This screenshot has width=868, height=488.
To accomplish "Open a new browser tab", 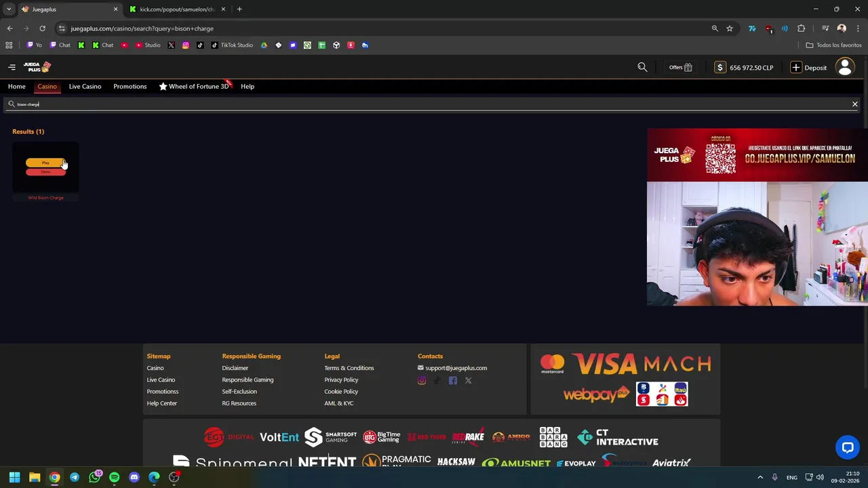I will tap(239, 9).
